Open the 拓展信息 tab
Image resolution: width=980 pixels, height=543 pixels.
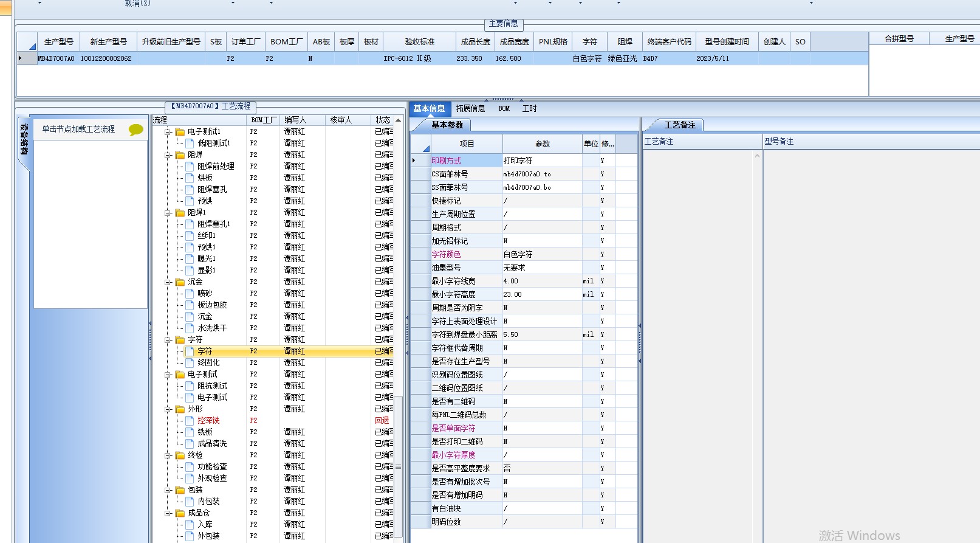(470, 108)
